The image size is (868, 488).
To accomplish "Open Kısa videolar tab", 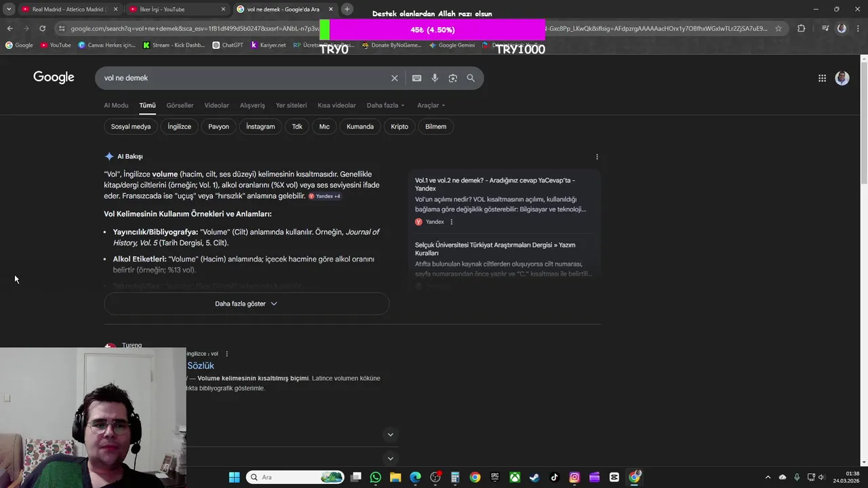I will coord(336,105).
